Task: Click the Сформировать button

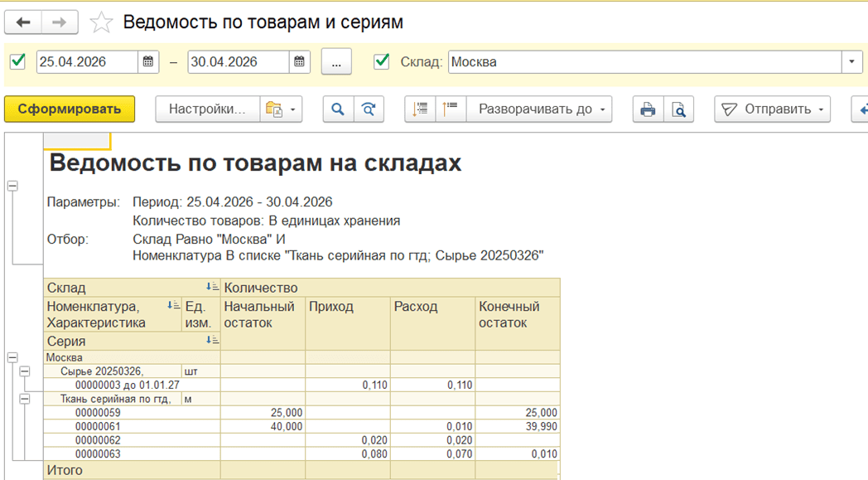Action: 70,109
